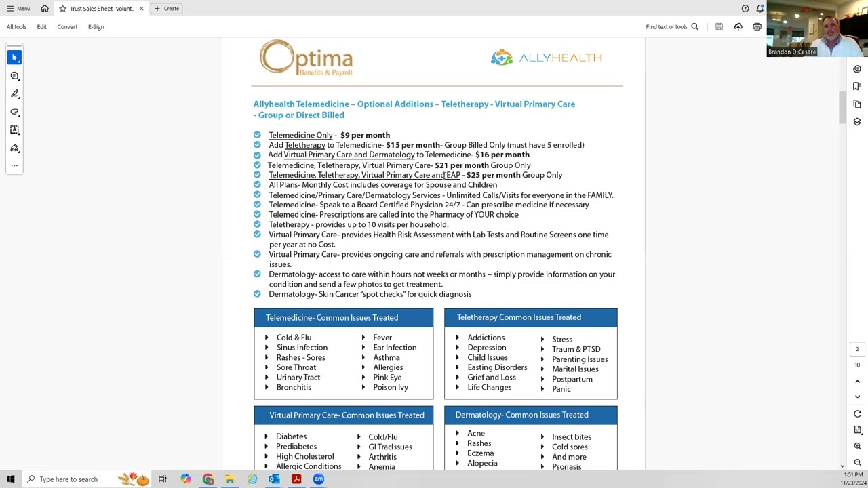
Task: Click the Telemedicine- Common Issues Treated header
Action: coord(344,317)
